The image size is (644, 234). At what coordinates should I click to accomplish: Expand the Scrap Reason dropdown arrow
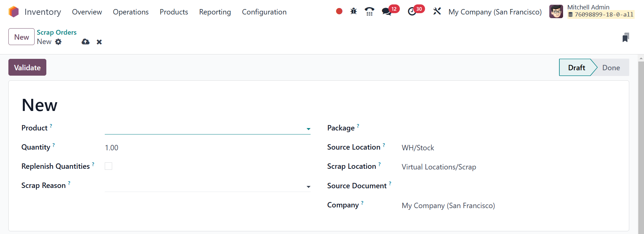coord(308,187)
